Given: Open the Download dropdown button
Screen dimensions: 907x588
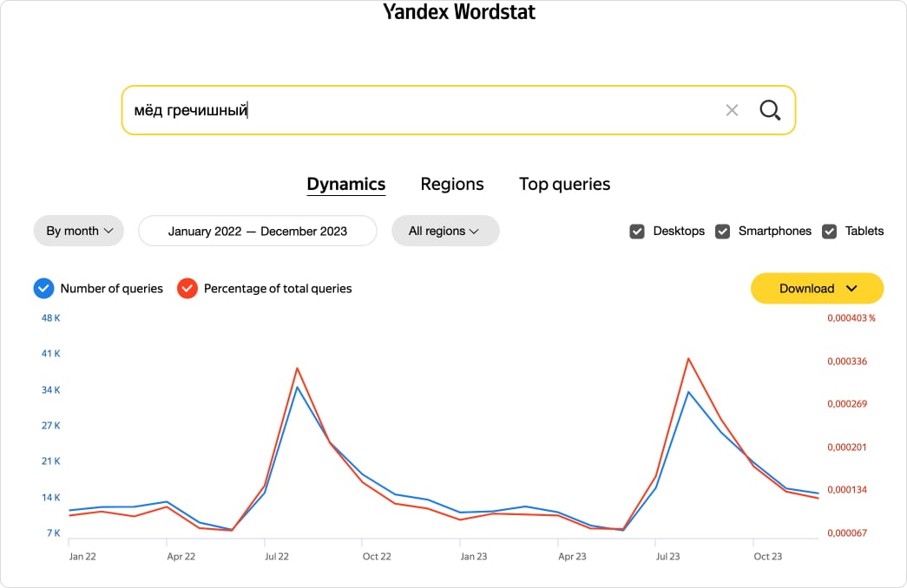Looking at the screenshot, I should [816, 289].
